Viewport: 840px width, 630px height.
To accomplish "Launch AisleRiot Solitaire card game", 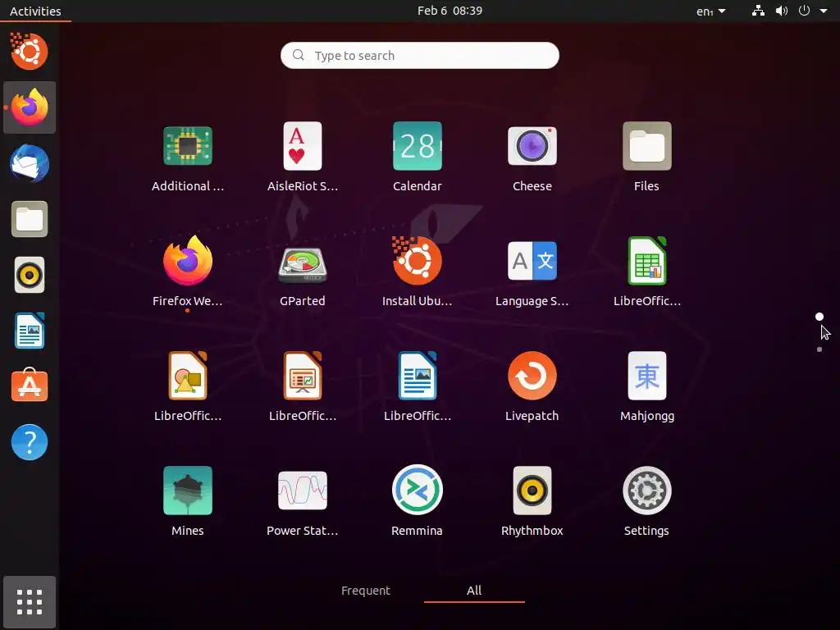I will (302, 146).
